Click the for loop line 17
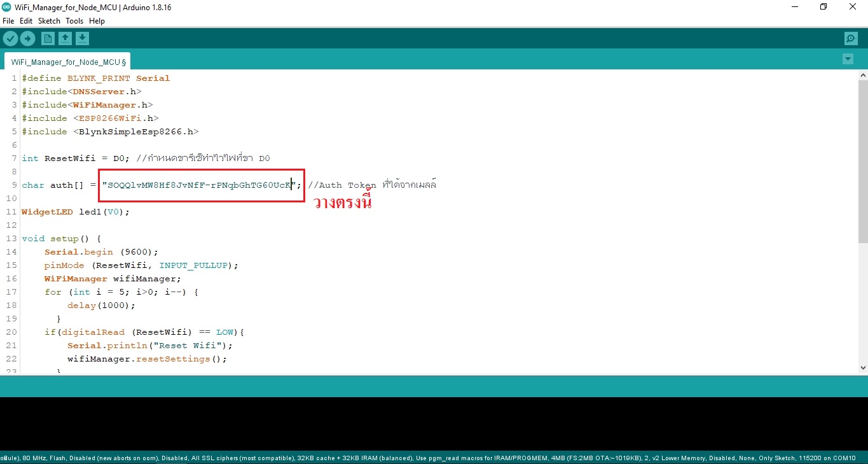Image resolution: width=868 pixels, height=464 pixels. point(121,292)
